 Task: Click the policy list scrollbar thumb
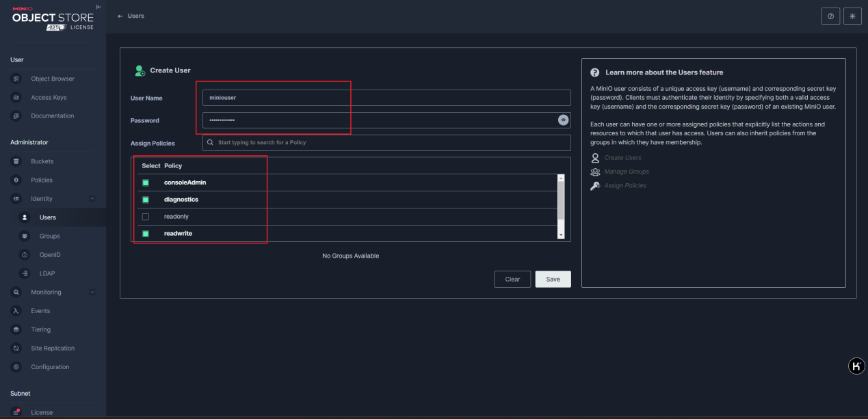click(562, 201)
